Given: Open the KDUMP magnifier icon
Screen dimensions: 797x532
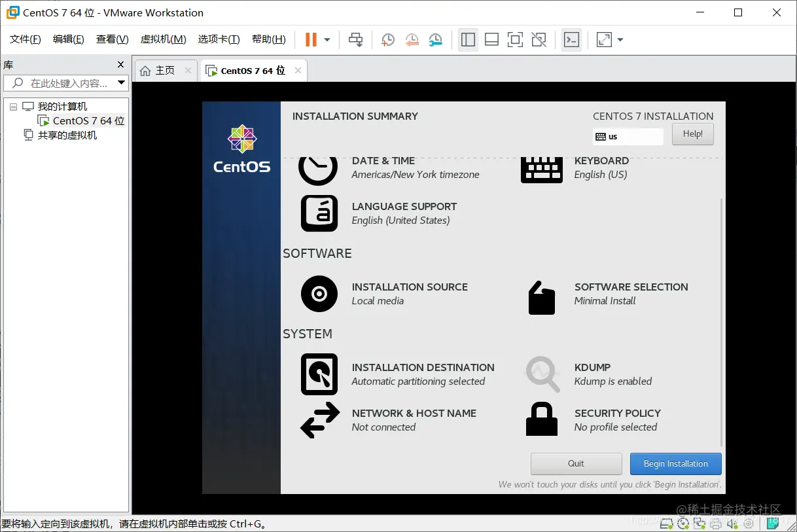Looking at the screenshot, I should (x=543, y=374).
